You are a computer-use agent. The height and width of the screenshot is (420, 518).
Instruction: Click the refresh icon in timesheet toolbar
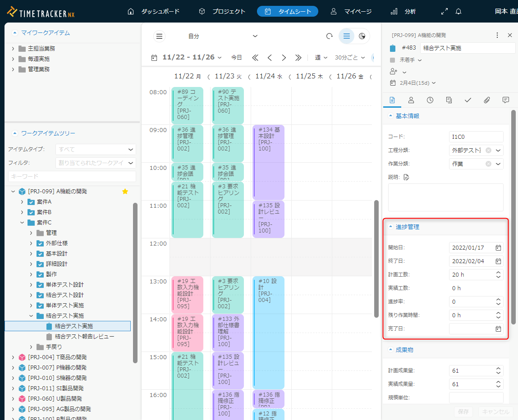329,36
